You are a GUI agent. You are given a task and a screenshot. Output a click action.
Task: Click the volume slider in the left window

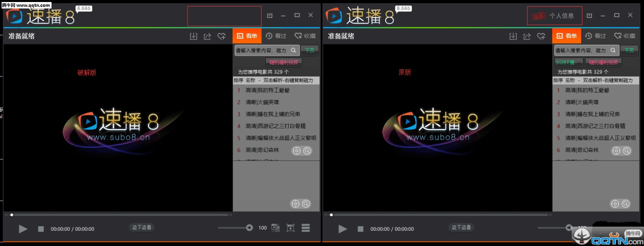[235, 228]
